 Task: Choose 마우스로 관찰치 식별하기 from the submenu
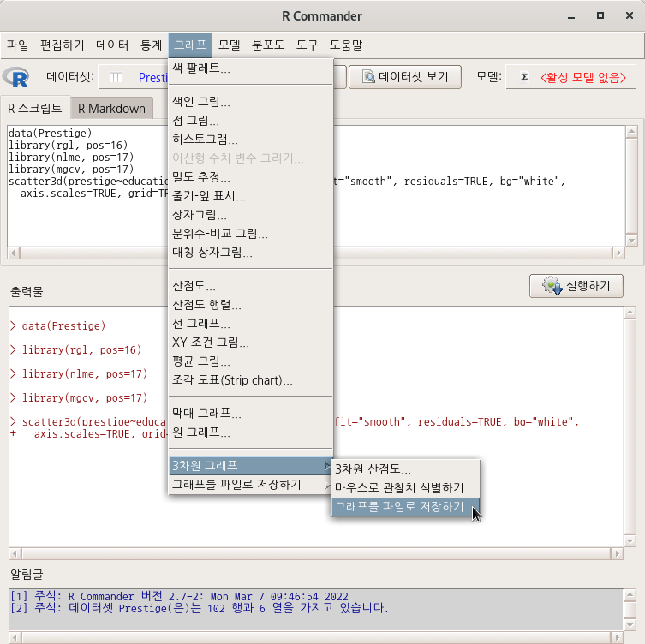pyautogui.click(x=406, y=488)
